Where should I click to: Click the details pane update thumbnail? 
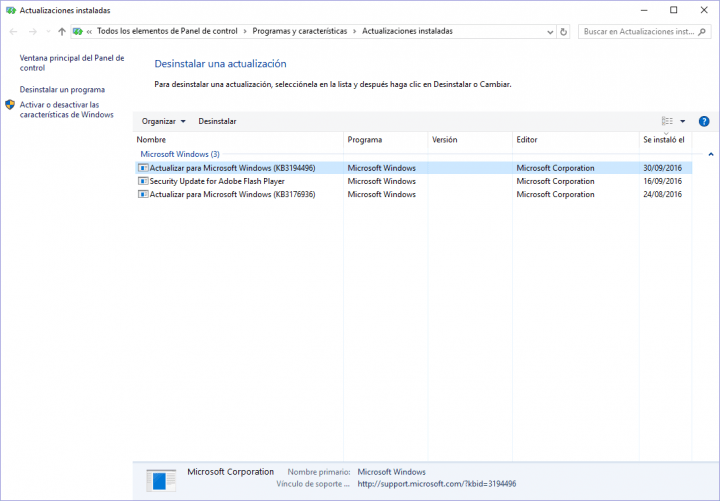tap(161, 480)
